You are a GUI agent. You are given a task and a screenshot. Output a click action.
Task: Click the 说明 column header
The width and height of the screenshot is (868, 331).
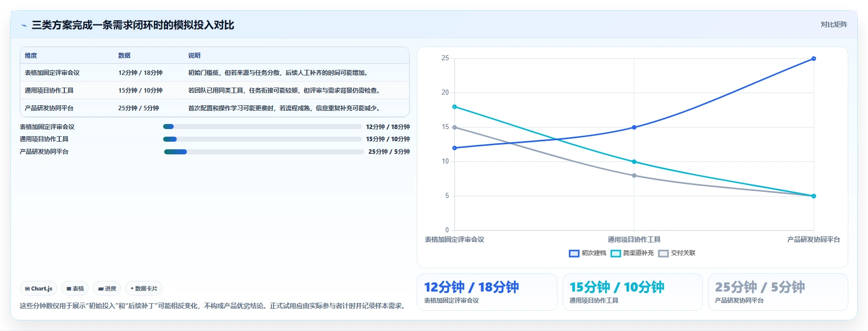(194, 56)
